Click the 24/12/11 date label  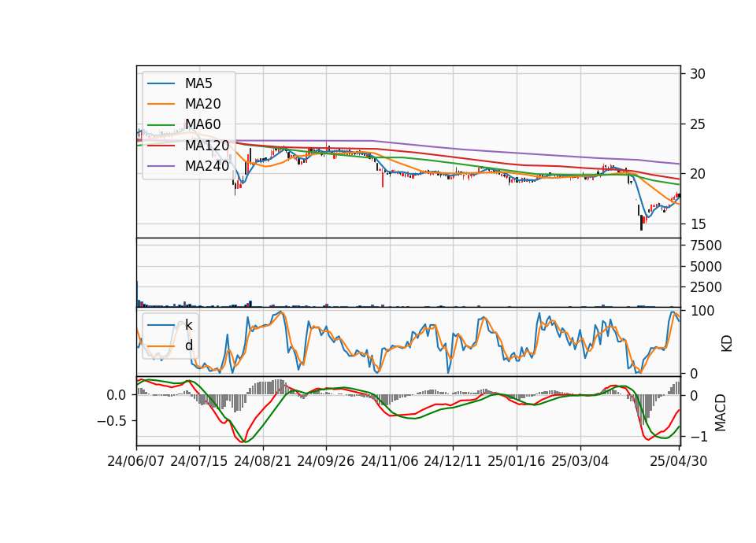(453, 461)
